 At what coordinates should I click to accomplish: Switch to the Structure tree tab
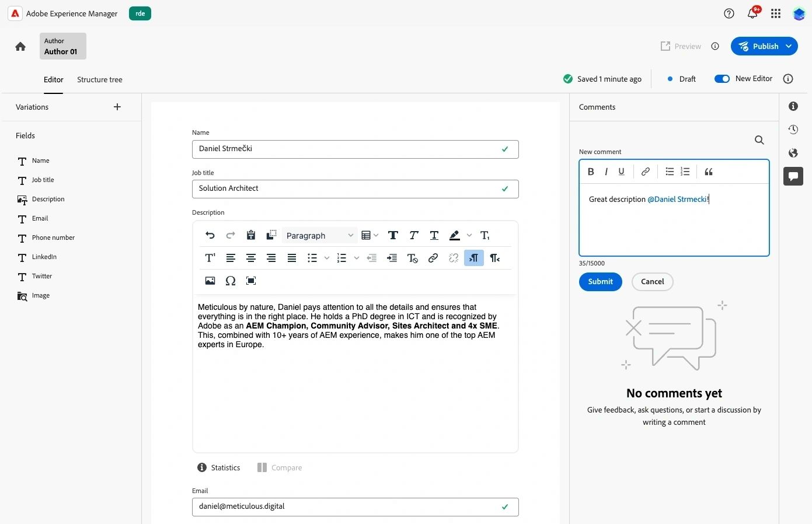tap(100, 80)
